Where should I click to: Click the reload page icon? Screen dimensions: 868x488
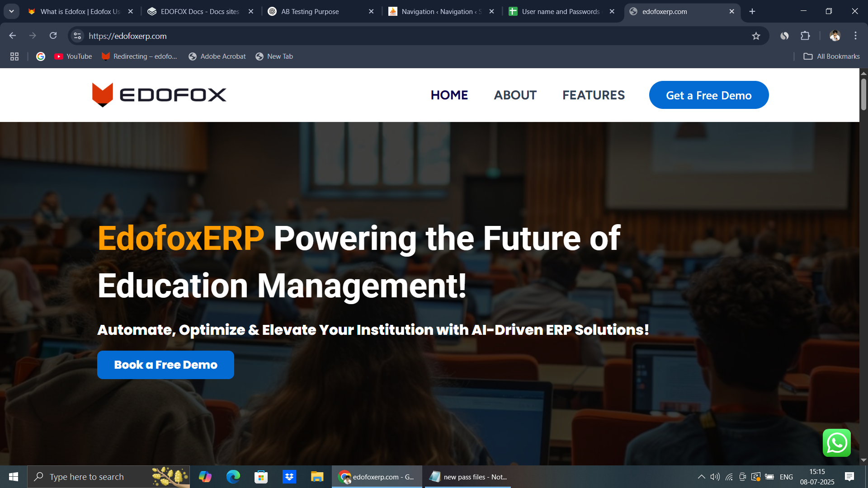click(x=53, y=36)
